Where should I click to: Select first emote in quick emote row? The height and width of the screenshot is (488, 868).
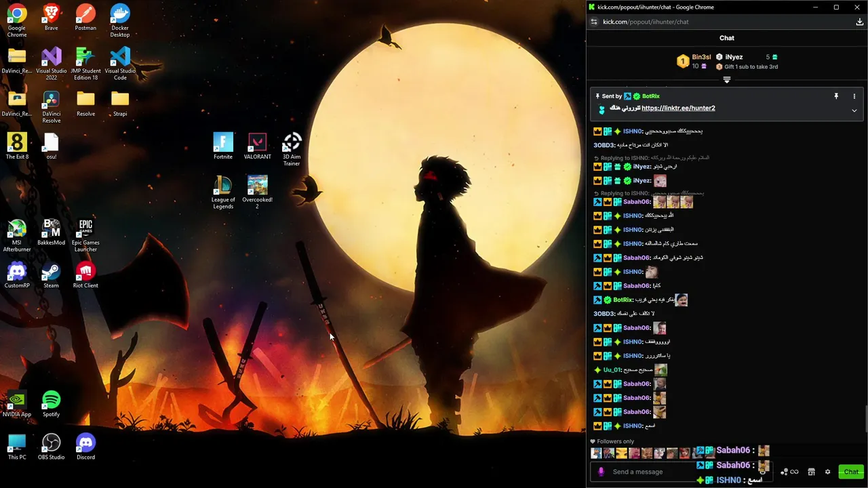click(x=596, y=453)
